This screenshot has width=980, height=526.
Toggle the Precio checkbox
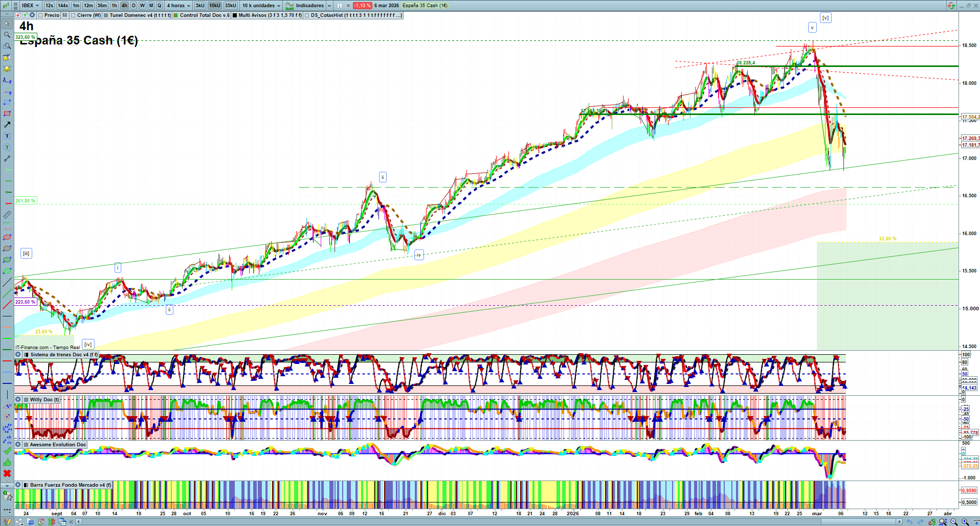pos(40,15)
